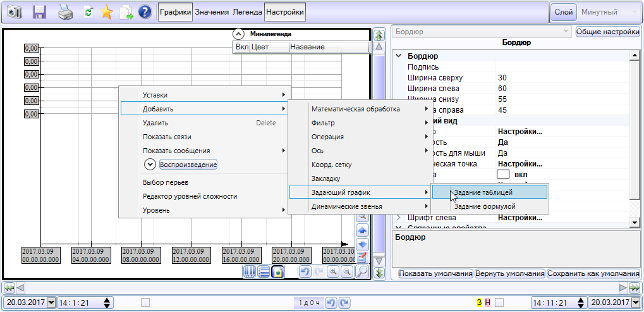Click the blue undo arrow below the chart
Image resolution: width=644 pixels, height=312 pixels.
(305, 271)
